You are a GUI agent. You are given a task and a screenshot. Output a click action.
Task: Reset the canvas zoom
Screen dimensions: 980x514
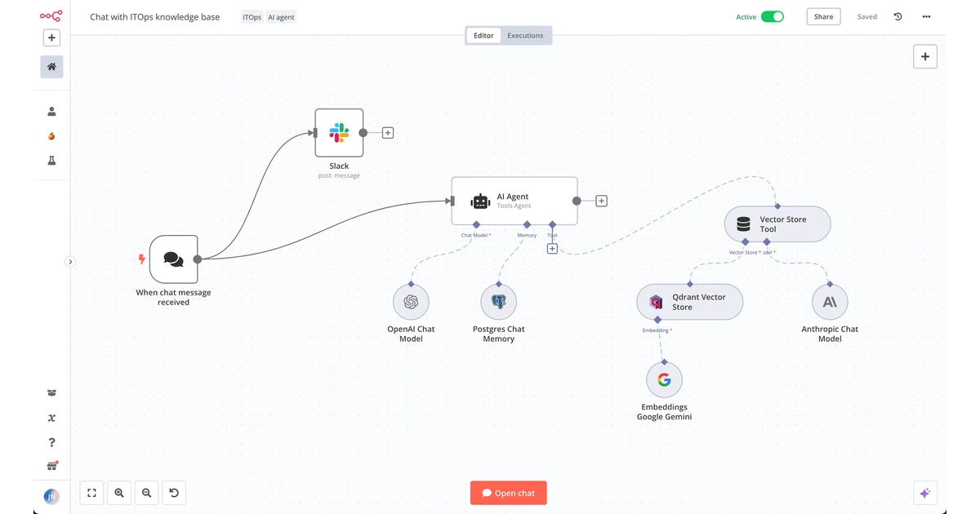click(174, 493)
